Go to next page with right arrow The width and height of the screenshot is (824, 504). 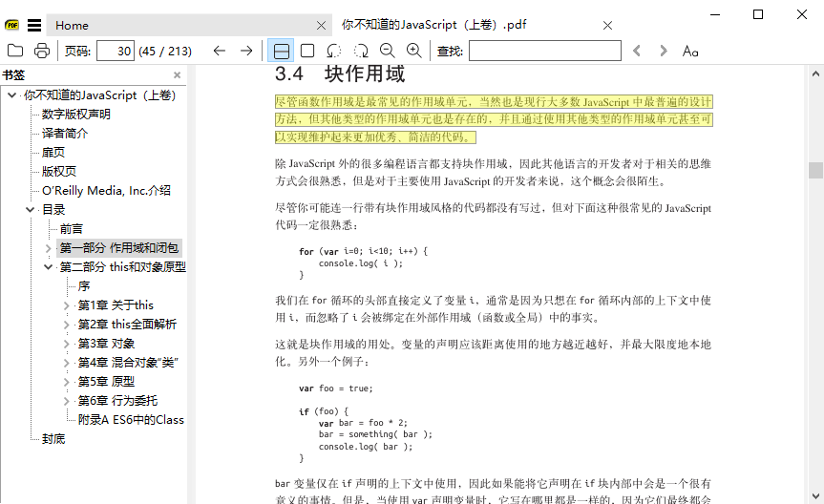click(x=246, y=51)
